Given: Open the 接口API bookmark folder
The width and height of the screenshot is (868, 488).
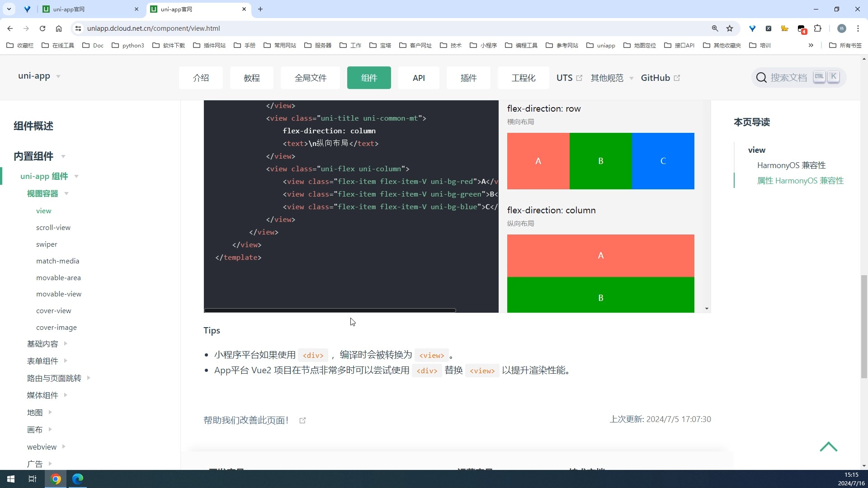Looking at the screenshot, I should tap(679, 45).
